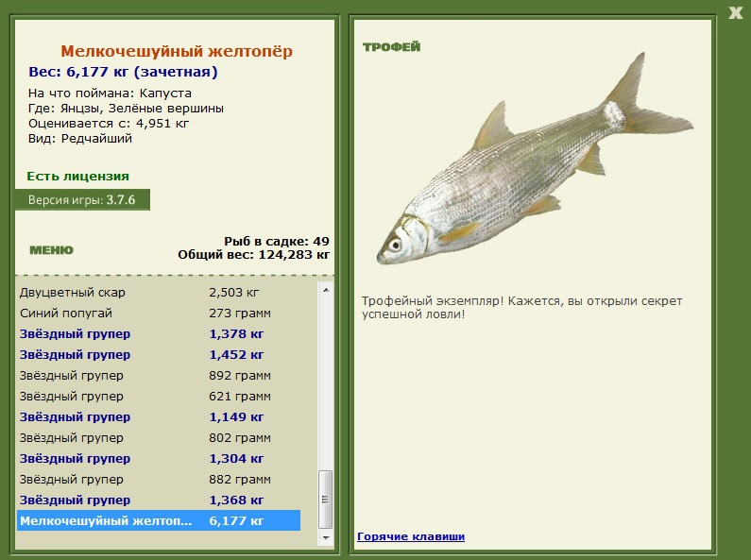The width and height of the screenshot is (751, 560).
Task: Open the Горячие клавиши link
Action: point(411,536)
